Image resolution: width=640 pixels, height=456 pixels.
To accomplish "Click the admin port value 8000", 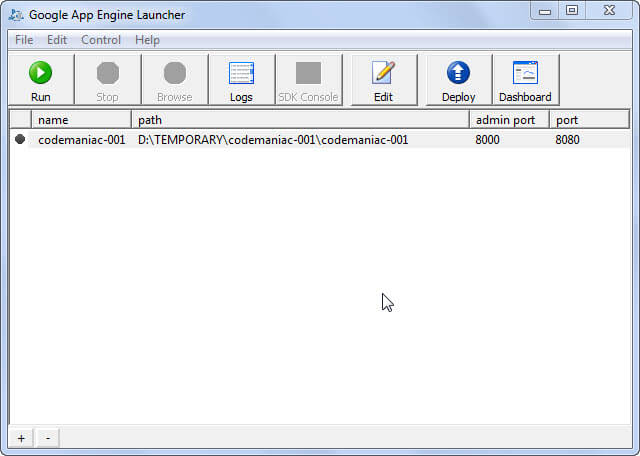I will [x=487, y=140].
